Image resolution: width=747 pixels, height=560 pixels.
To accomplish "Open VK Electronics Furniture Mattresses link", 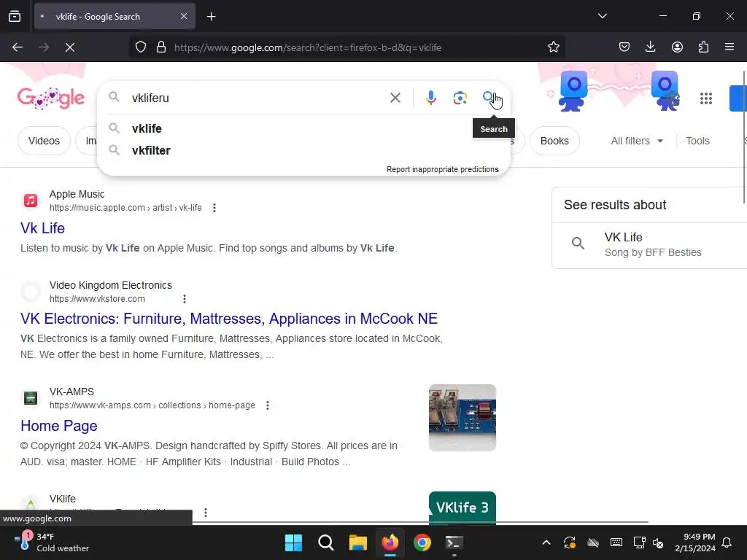I will point(228,319).
